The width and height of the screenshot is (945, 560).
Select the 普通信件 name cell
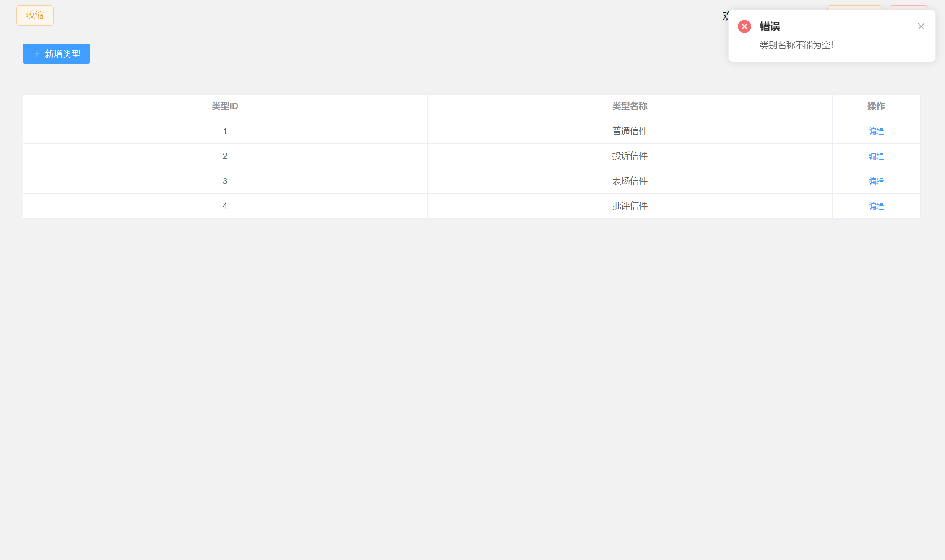point(630,131)
